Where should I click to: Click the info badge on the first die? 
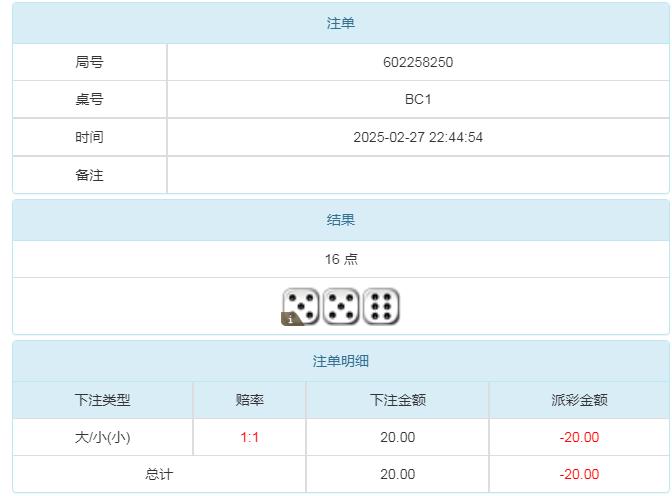tap(291, 319)
